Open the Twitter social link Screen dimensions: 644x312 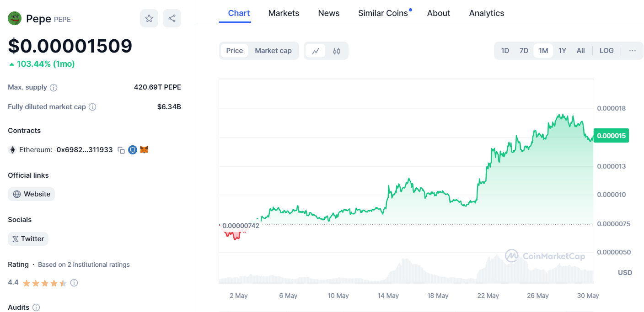28,239
